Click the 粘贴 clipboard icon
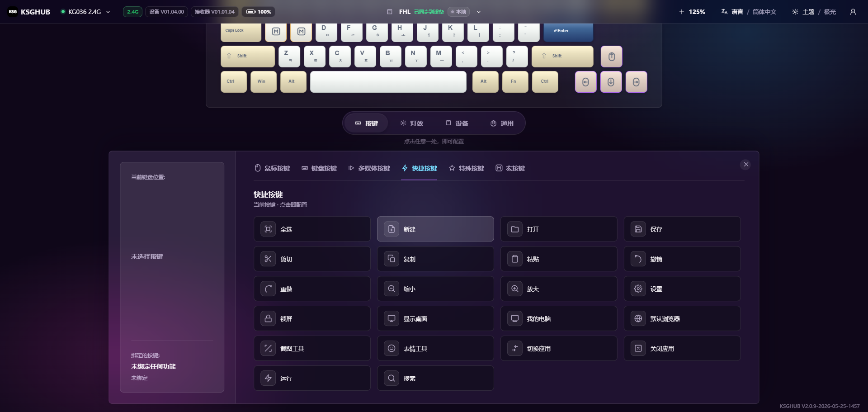The height and width of the screenshot is (412, 868). click(x=515, y=259)
